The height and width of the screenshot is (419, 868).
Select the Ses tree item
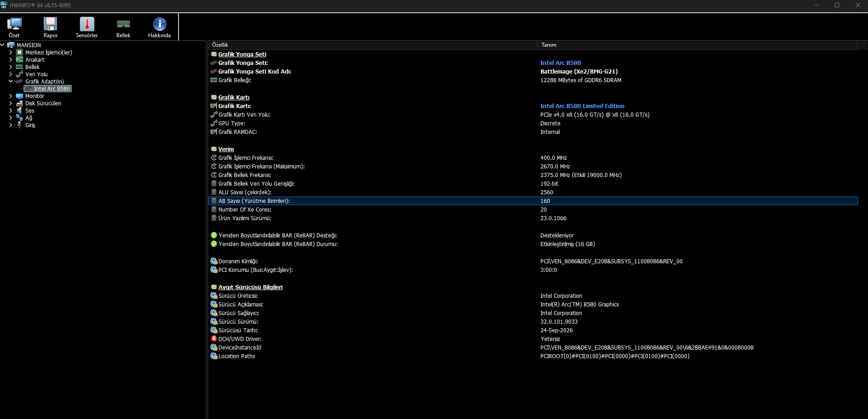coord(30,111)
